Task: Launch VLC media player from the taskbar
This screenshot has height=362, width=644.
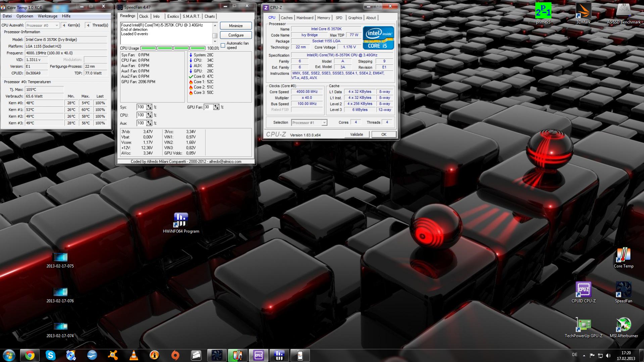Action: pyautogui.click(x=134, y=355)
